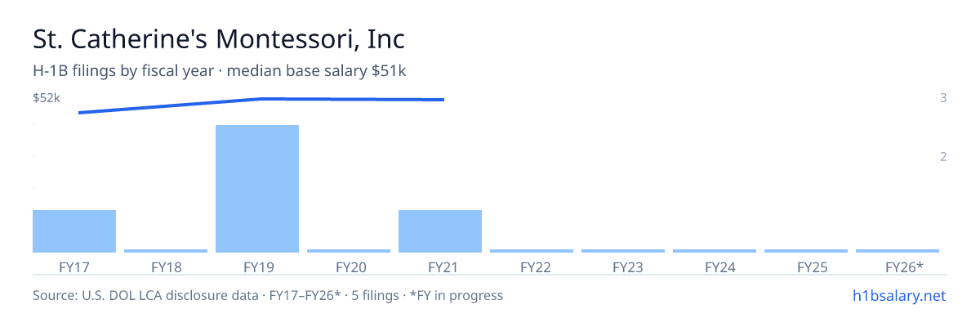Viewport: 980px width, 327px height.
Task: Click the FY21 filings bar
Action: pos(440,231)
